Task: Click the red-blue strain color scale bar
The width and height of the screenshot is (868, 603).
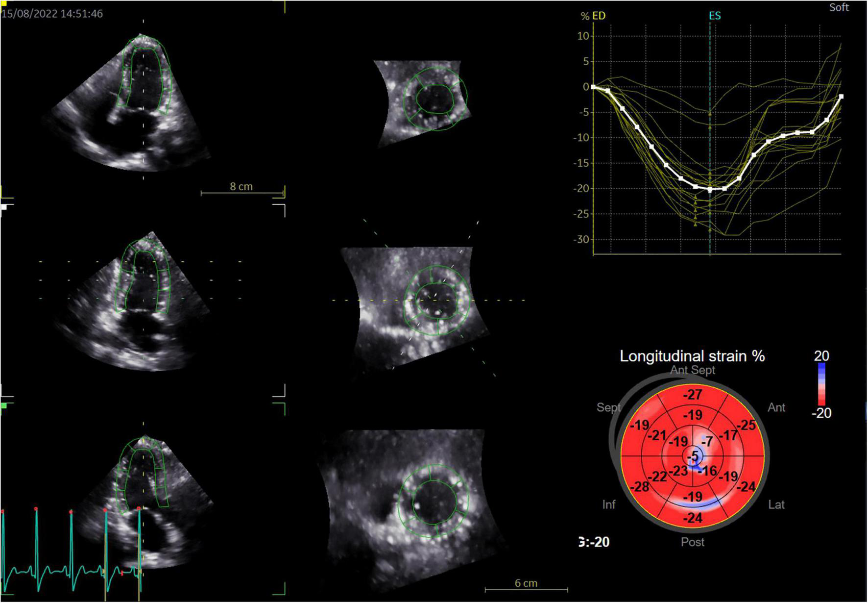Action: (821, 385)
